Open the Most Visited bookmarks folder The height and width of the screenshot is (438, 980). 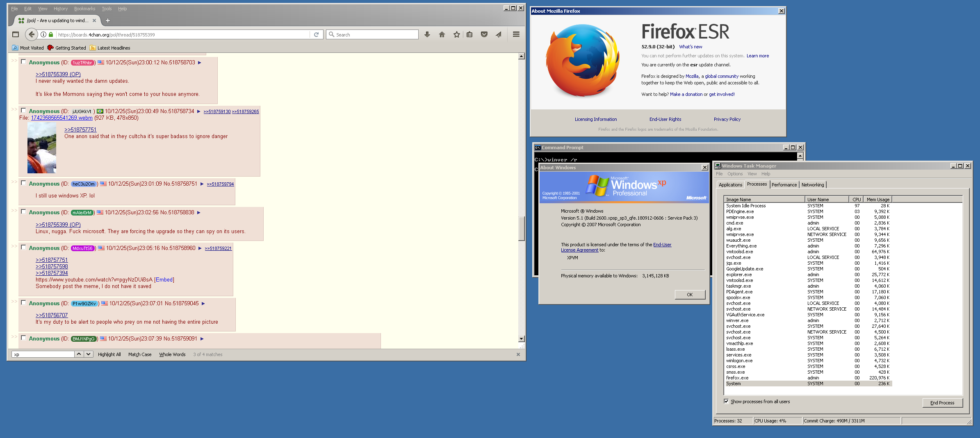tap(28, 48)
